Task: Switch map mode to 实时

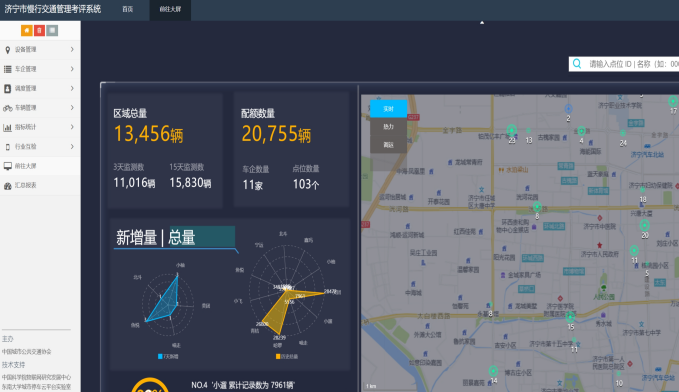Action: click(388, 109)
